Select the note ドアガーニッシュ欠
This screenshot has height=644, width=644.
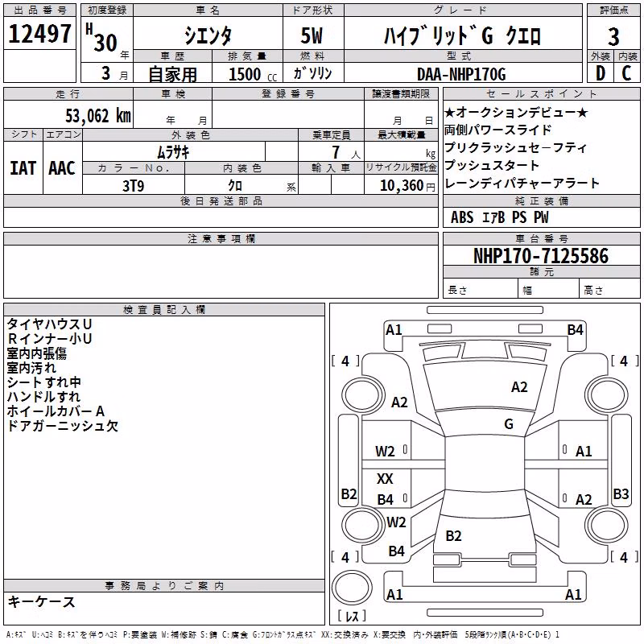63,426
